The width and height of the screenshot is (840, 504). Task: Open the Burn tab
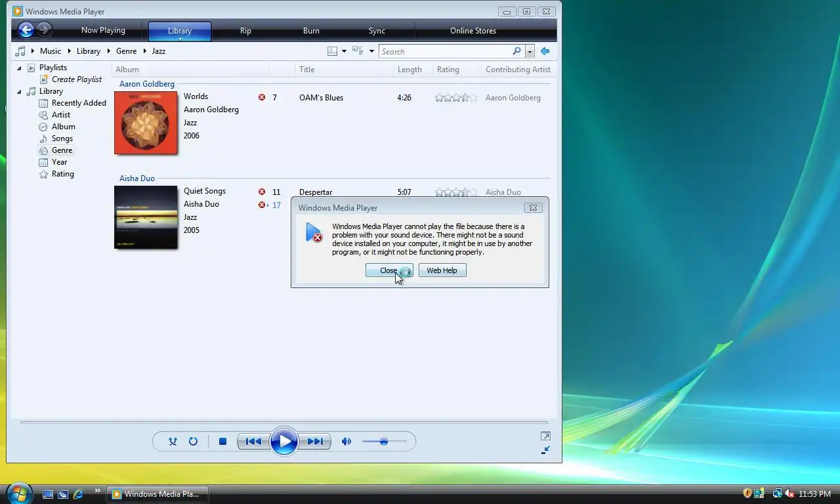point(311,31)
